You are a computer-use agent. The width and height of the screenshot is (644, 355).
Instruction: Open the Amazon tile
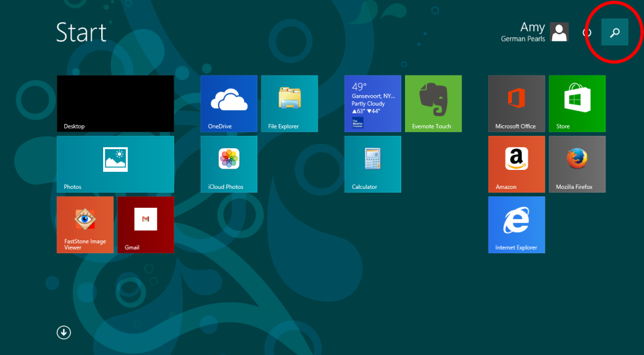point(516,164)
